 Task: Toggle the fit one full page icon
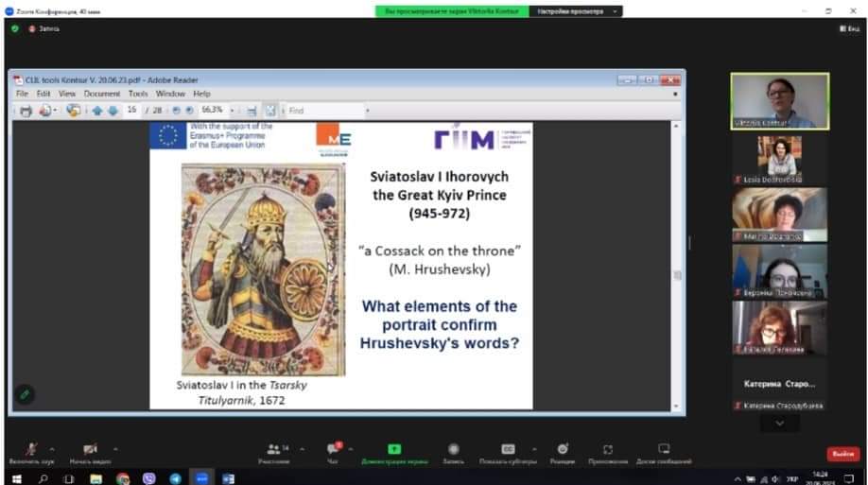pyautogui.click(x=269, y=111)
